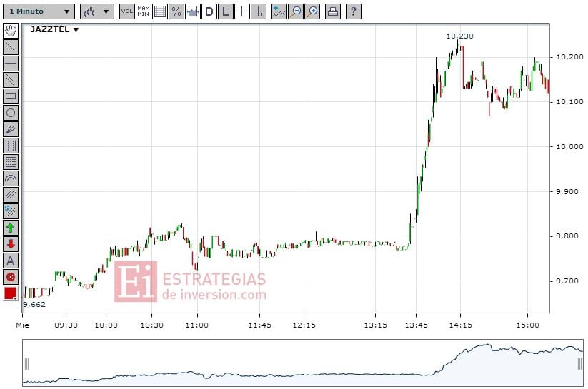Click the 09:30 time axis label
Screen dimensions: 588x389
66,325
